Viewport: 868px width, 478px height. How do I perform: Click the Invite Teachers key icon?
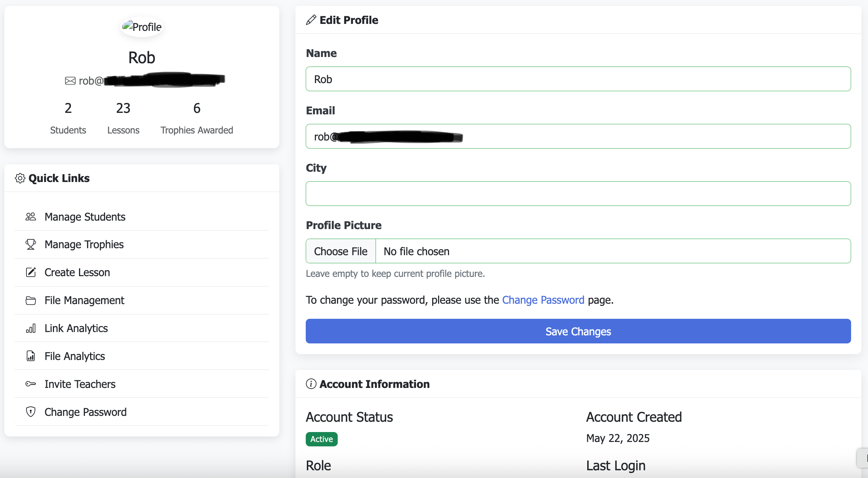tap(31, 384)
